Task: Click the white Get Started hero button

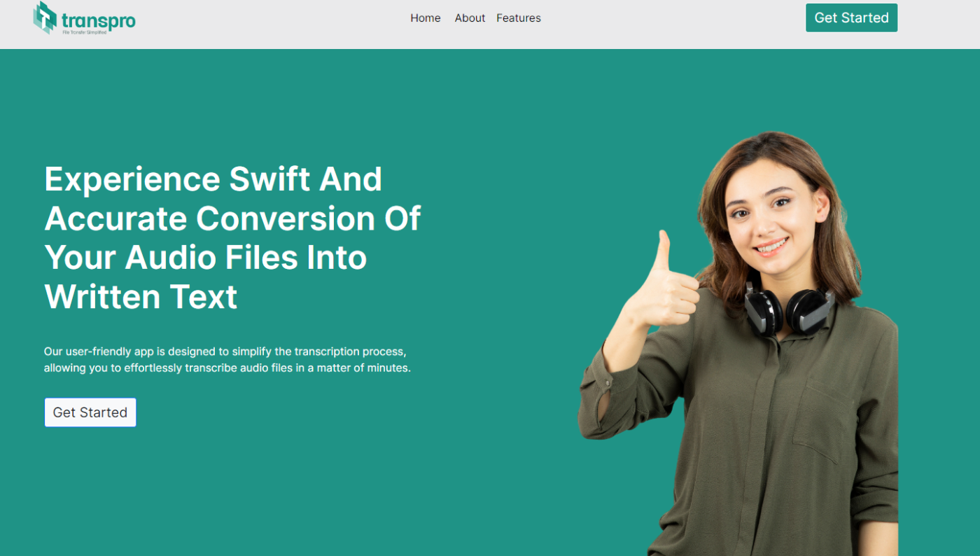Action: pyautogui.click(x=90, y=412)
